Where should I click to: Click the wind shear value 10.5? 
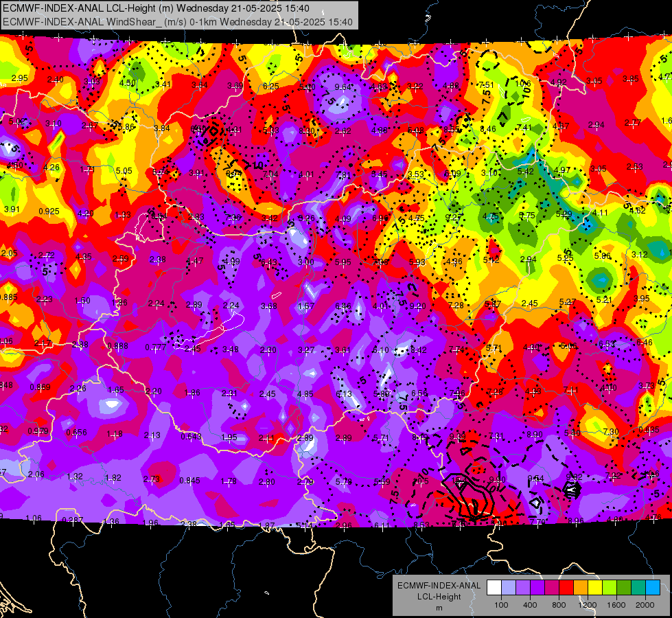pos(420,481)
